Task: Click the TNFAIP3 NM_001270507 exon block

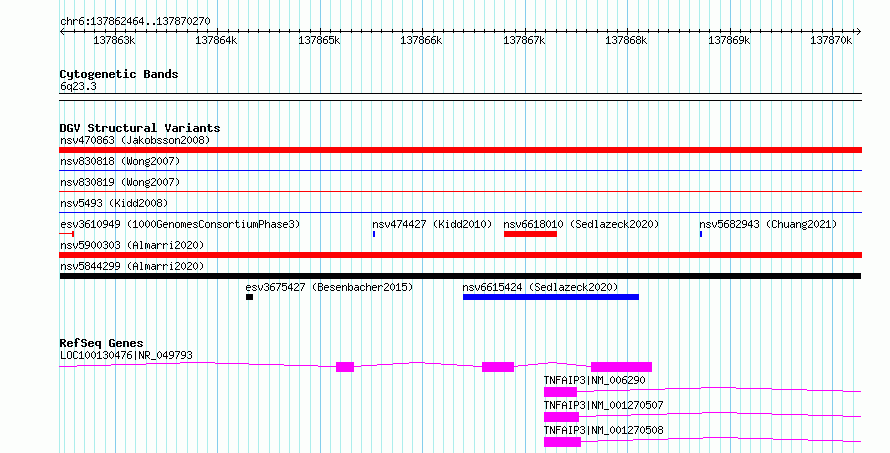Action: tap(561, 417)
